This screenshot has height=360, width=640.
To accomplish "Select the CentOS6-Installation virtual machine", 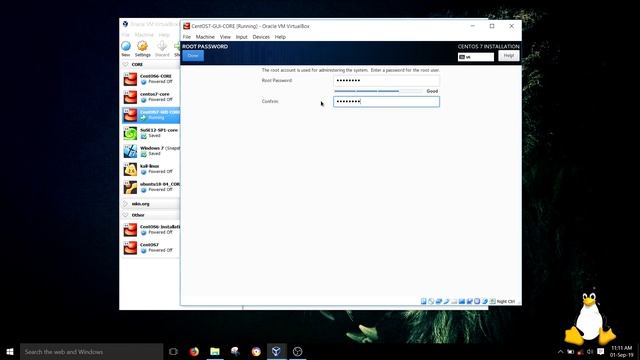I will click(x=151, y=229).
